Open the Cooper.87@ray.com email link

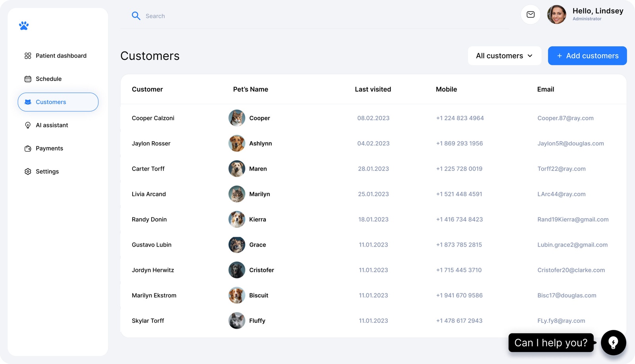pos(565,118)
